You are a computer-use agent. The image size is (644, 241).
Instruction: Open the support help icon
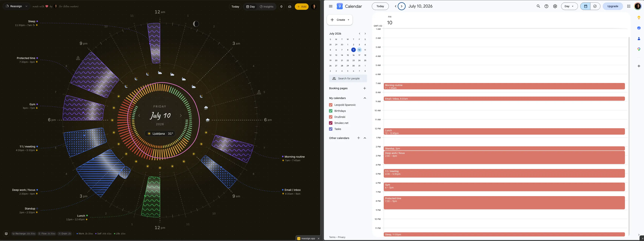(546, 6)
